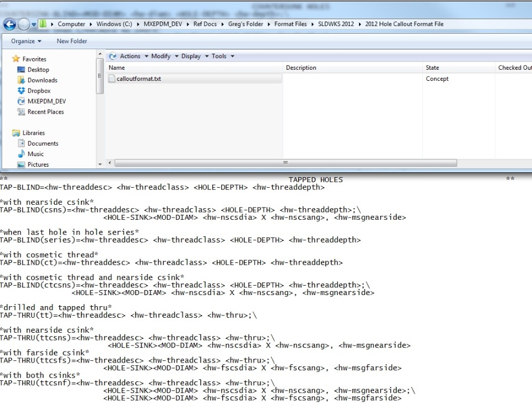Select MXEPDM_DEV in the address breadcrumb
The width and height of the screenshot is (532, 408).
[x=163, y=24]
